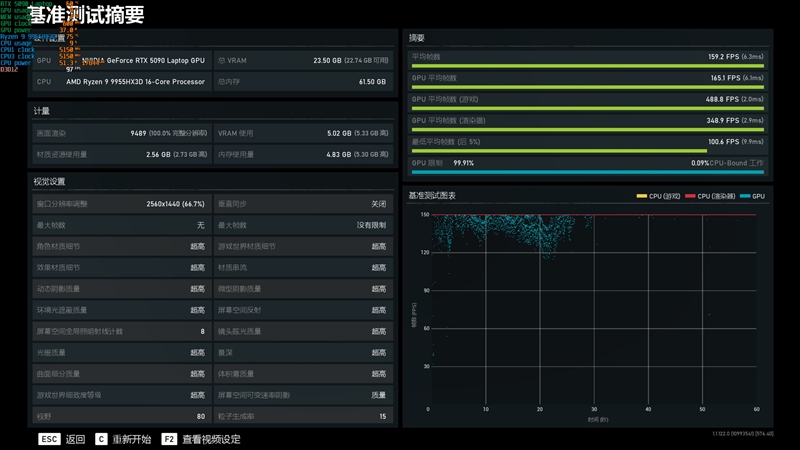Viewport: 800px width, 450px height.
Task: Click the 返回 back label
Action: 76,439
